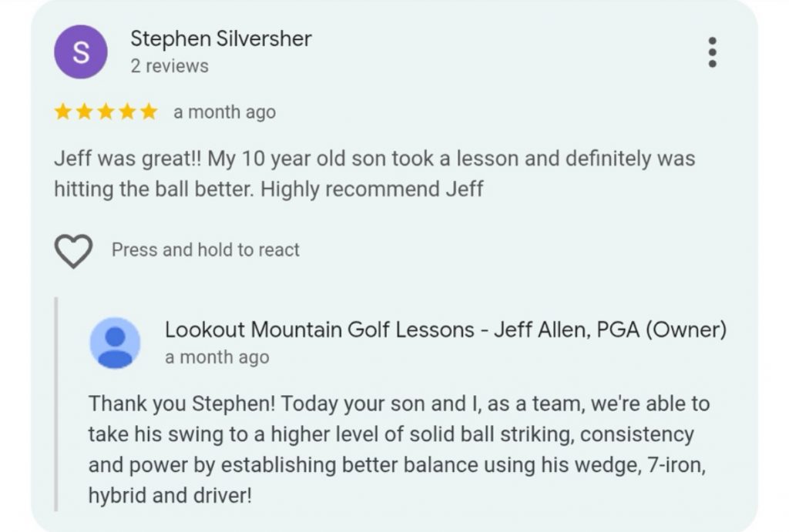Open the "2 reviews" link
Viewport: 789px width, 532px height.
tap(170, 66)
